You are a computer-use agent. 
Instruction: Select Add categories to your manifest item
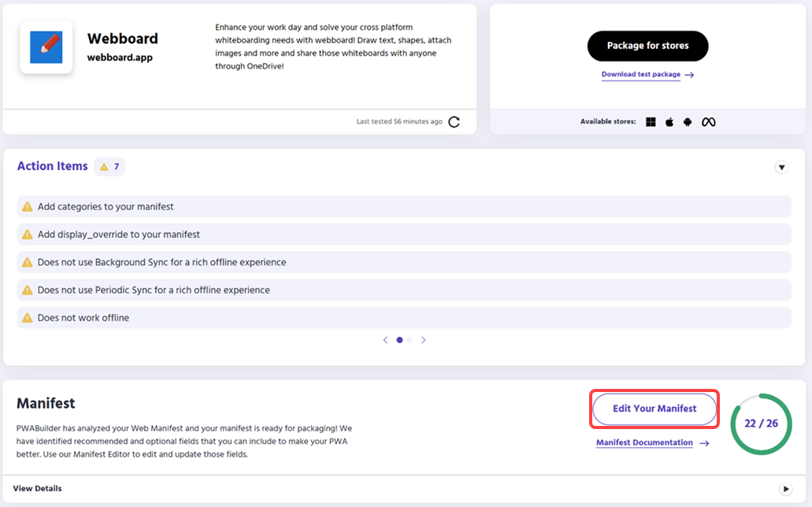point(404,206)
